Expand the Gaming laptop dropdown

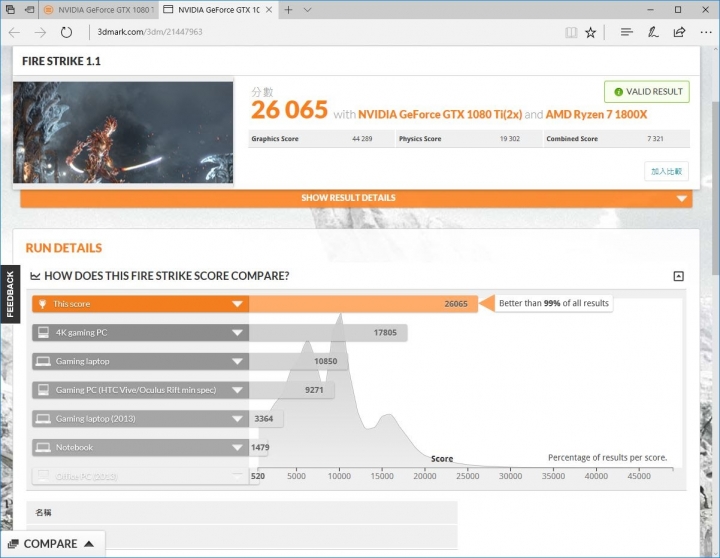[x=237, y=361]
